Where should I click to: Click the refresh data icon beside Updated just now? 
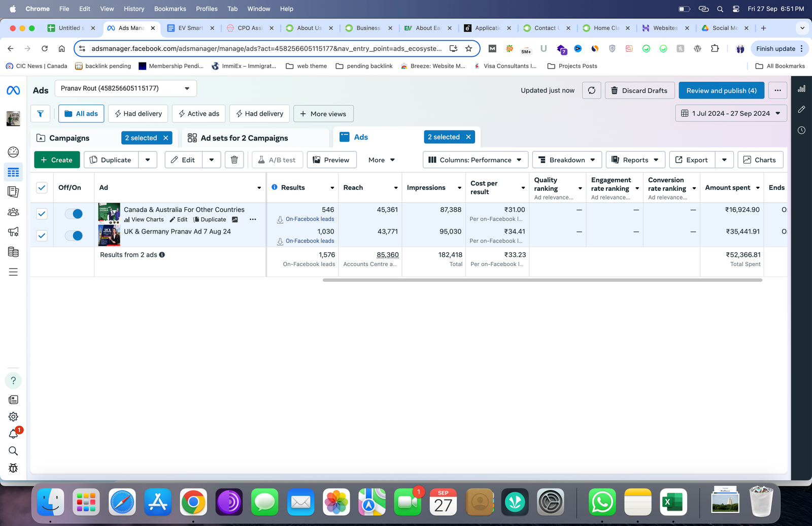(x=592, y=90)
